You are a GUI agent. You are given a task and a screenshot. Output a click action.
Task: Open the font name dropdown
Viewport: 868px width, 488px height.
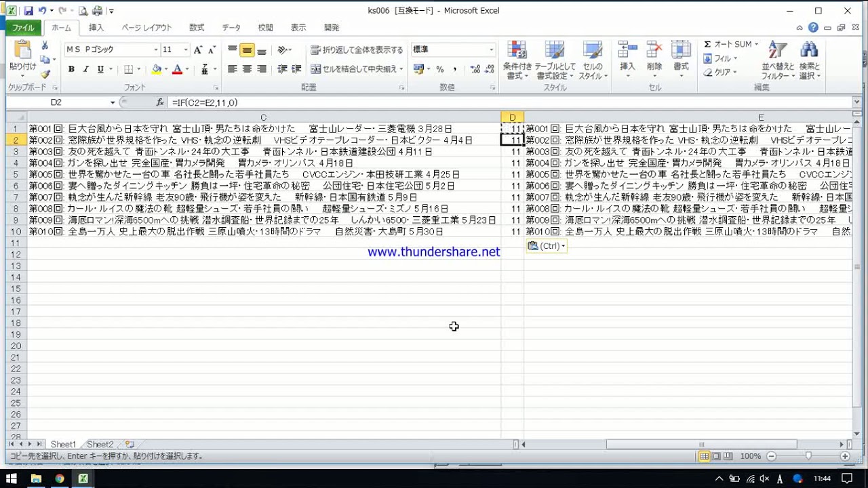(x=156, y=49)
